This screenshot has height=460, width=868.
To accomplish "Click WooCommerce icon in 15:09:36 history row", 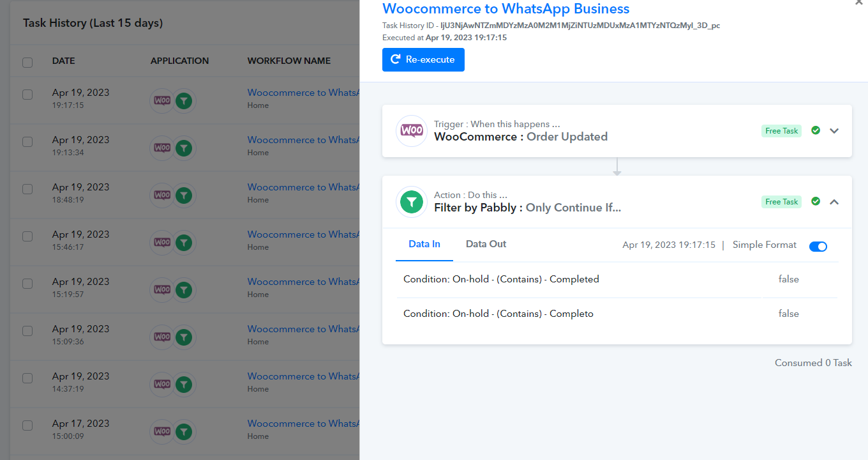I will (162, 337).
